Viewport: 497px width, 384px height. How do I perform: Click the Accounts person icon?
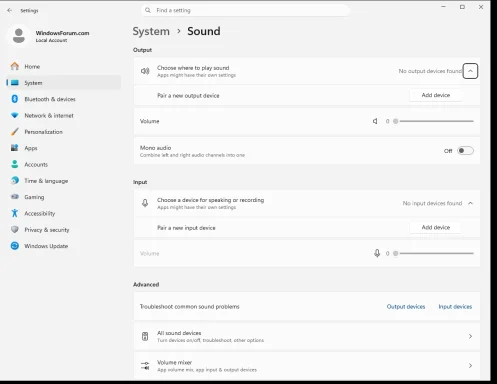pos(15,164)
